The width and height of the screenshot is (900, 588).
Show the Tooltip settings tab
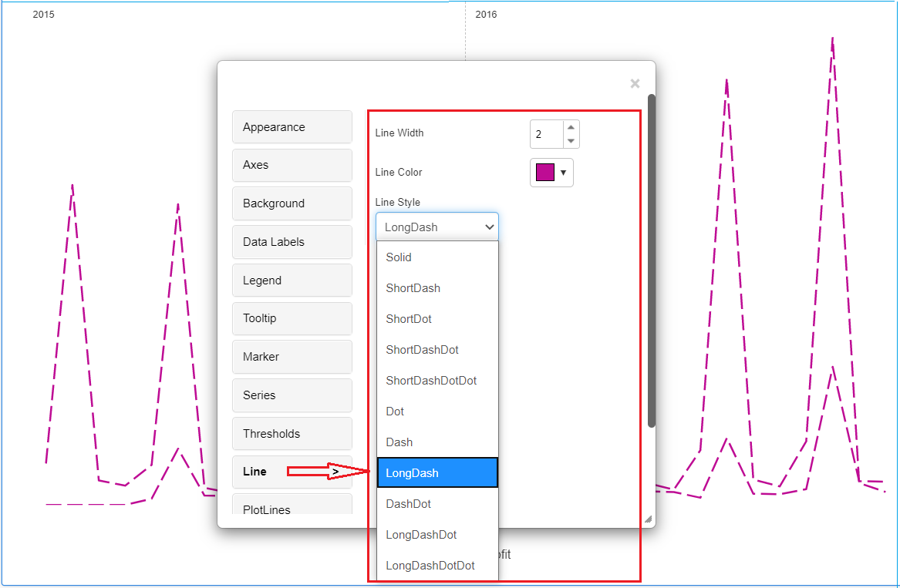[x=292, y=318]
